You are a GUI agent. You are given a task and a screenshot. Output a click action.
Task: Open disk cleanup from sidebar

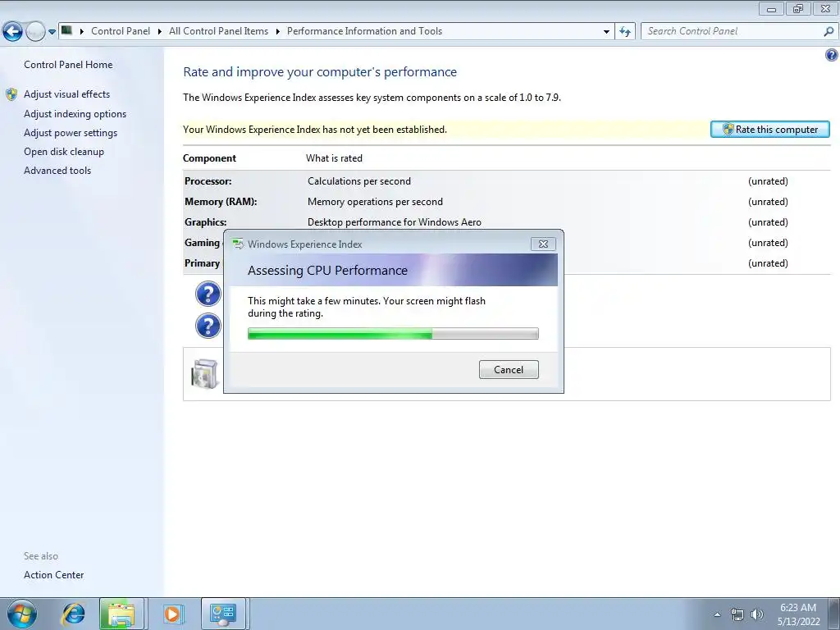pos(64,152)
